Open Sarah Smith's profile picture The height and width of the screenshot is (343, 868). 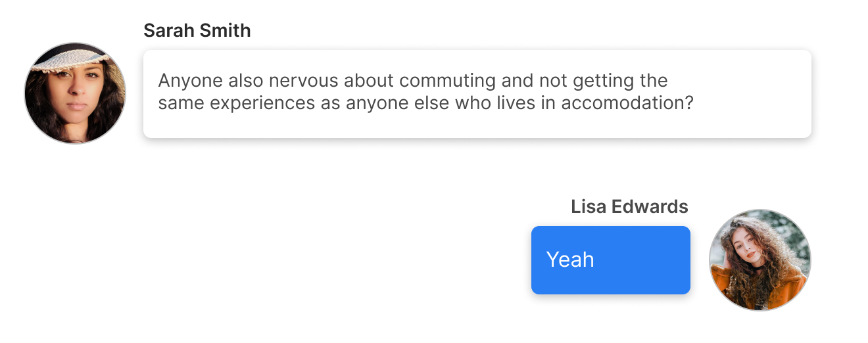[x=75, y=93]
